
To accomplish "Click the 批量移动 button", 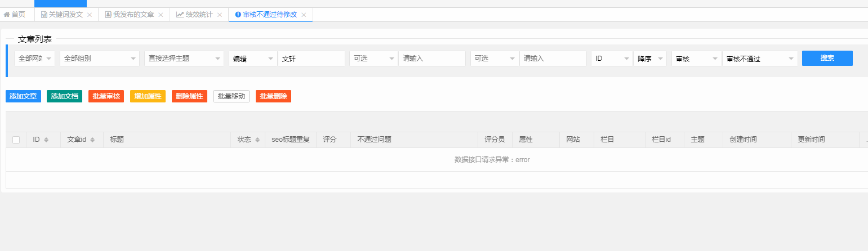I will click(x=232, y=96).
